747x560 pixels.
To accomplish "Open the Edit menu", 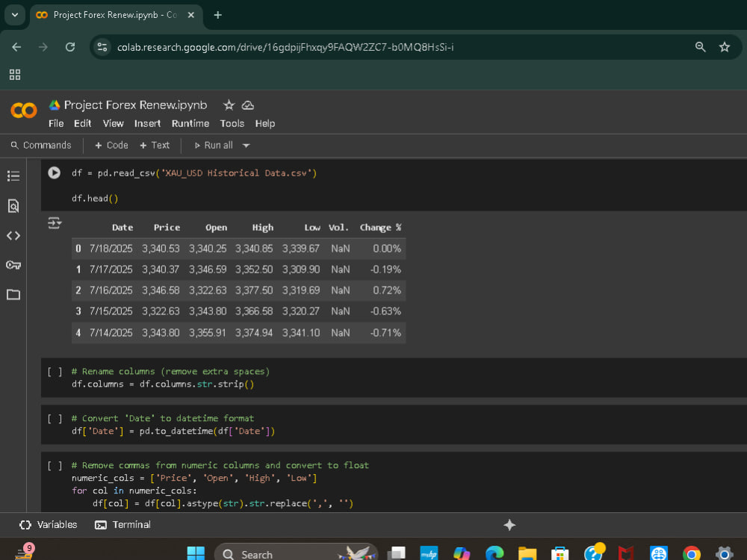I will pyautogui.click(x=82, y=123).
